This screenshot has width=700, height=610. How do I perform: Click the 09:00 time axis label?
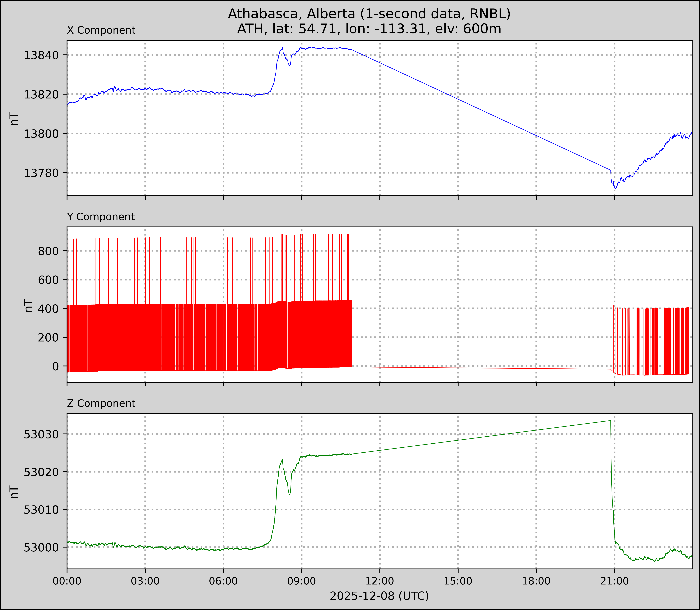click(x=301, y=581)
